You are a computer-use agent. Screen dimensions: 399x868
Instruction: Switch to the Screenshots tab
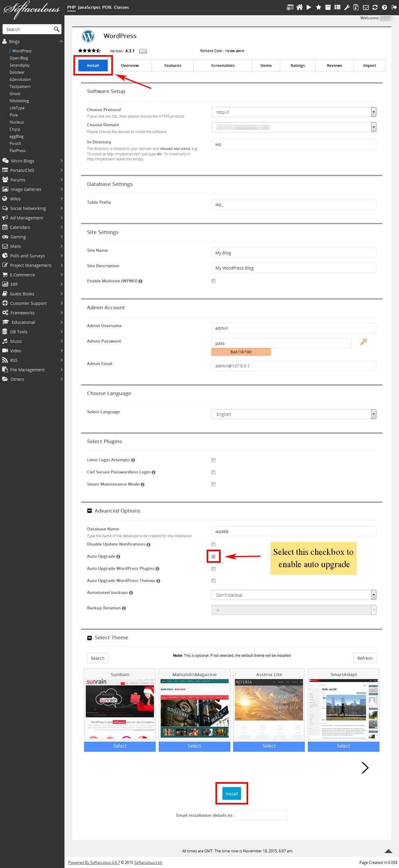[223, 66]
